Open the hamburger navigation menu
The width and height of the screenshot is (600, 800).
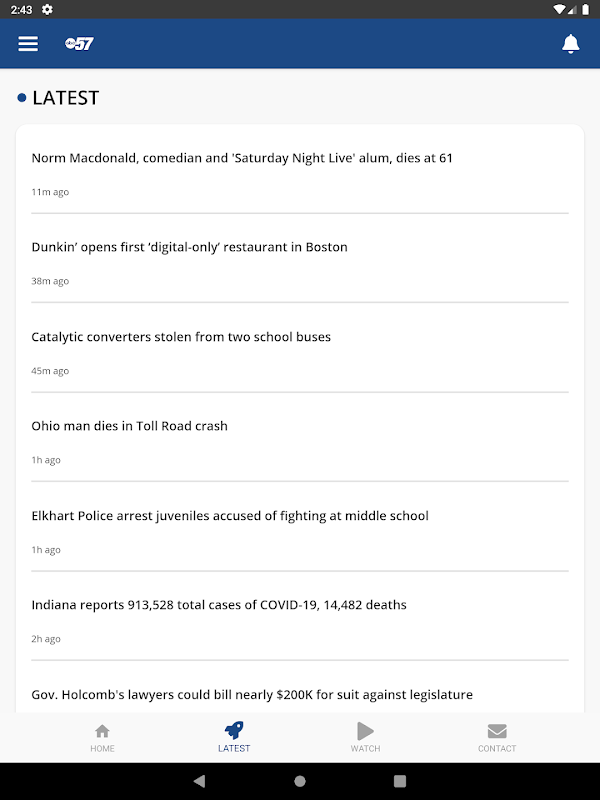click(28, 44)
